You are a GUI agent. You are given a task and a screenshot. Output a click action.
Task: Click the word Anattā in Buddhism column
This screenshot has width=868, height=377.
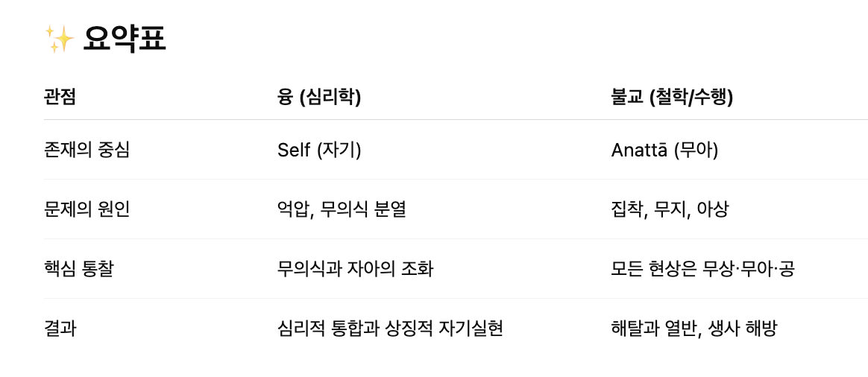coord(639,150)
